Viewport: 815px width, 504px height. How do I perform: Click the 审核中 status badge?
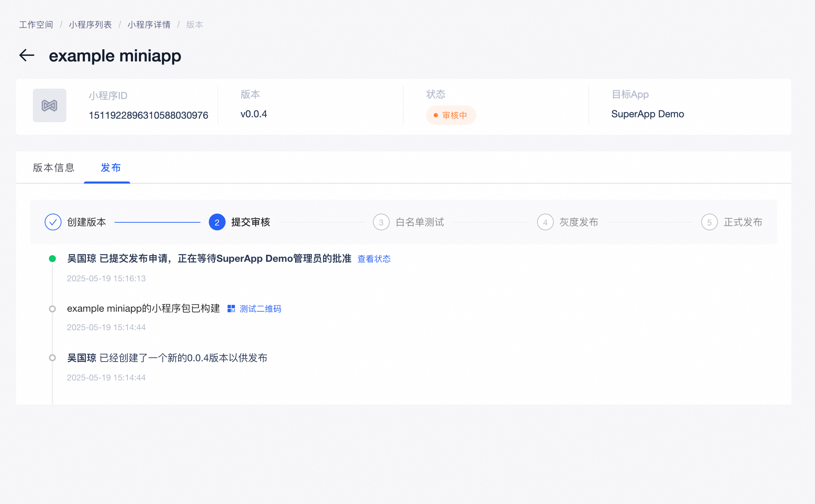click(451, 115)
